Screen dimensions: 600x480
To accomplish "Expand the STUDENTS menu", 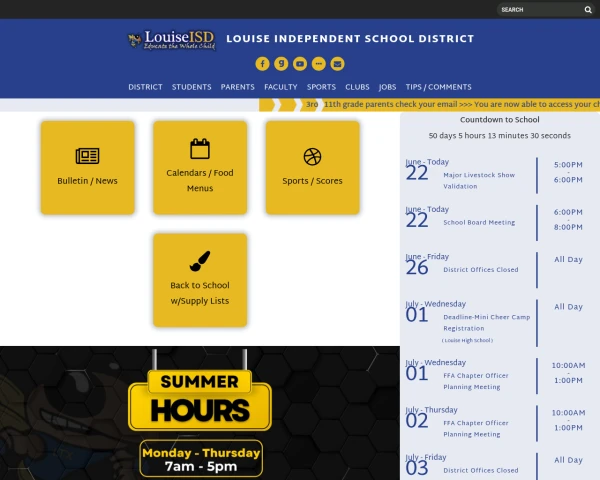I will point(192,87).
